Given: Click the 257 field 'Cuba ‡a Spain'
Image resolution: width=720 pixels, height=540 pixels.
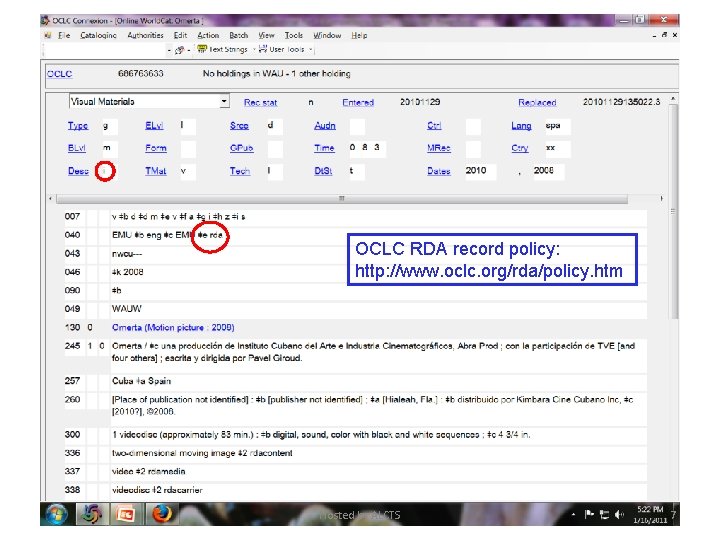Looking at the screenshot, I should click(x=141, y=381).
